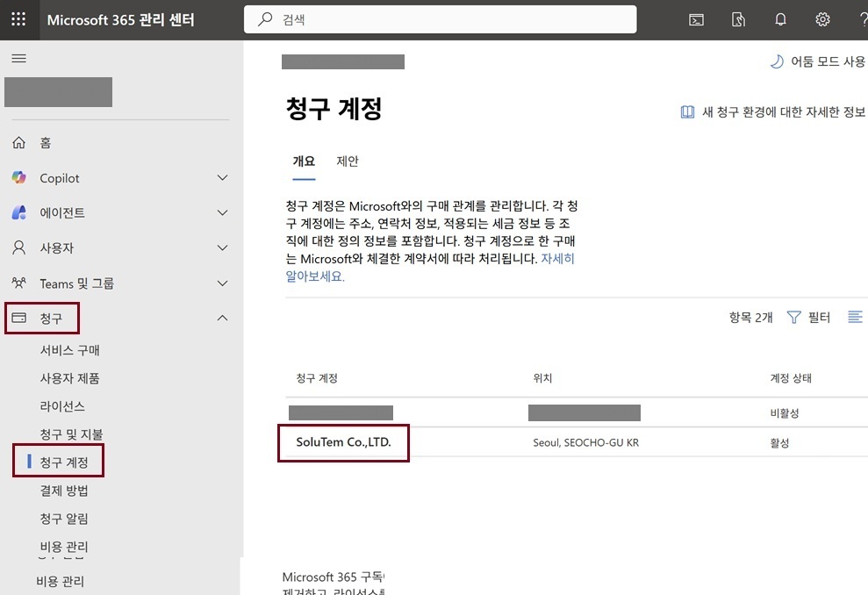Expand the 에이전트 menu chevron

pyautogui.click(x=223, y=212)
